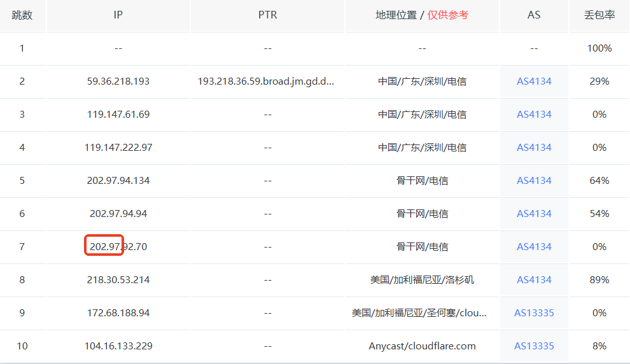Open the AS4134 link in hop 4
Screen dimensions: 630x364
(533, 148)
